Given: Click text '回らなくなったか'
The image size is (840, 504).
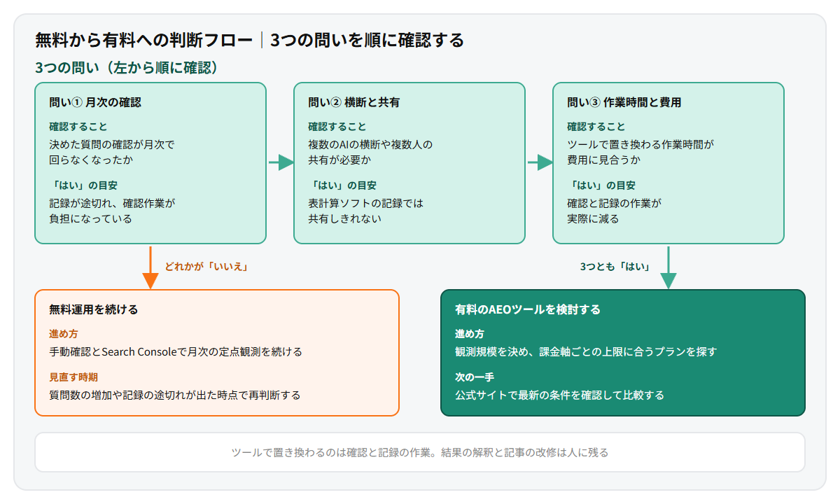Looking at the screenshot, I should tap(91, 160).
